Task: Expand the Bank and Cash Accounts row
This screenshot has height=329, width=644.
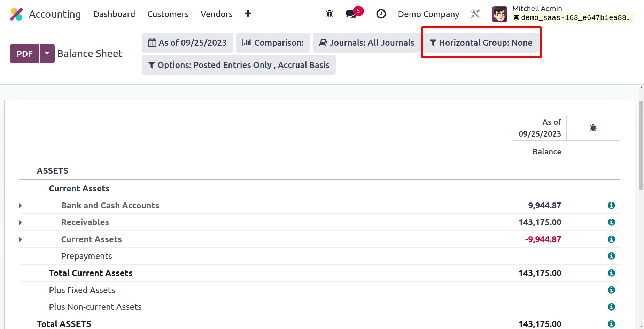Action: (x=21, y=206)
